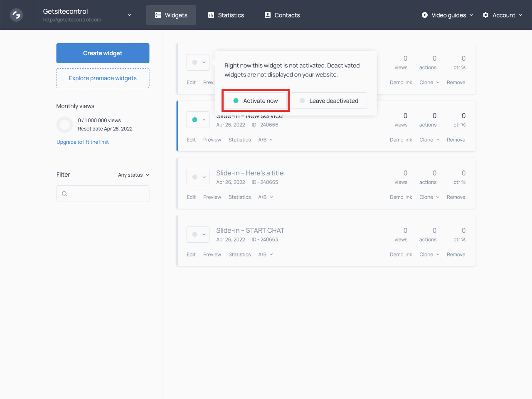Toggle status of New service widget
The width and height of the screenshot is (532, 399).
[x=198, y=120]
